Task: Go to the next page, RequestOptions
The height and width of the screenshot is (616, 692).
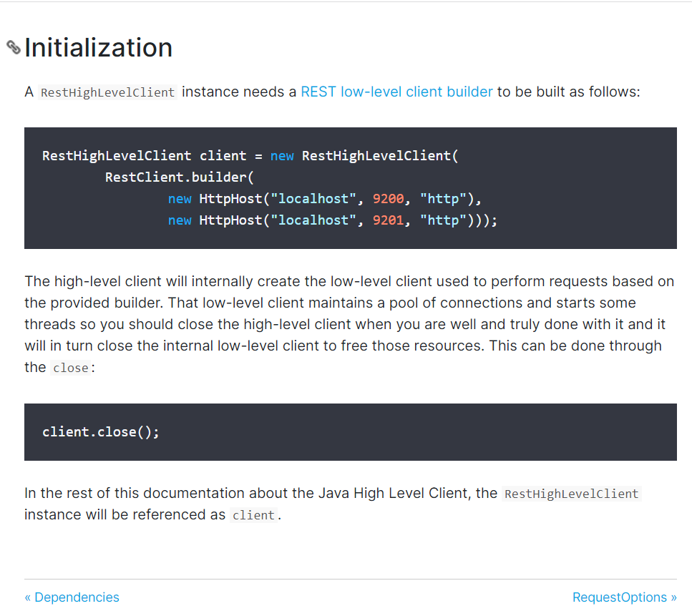Action: tap(625, 597)
